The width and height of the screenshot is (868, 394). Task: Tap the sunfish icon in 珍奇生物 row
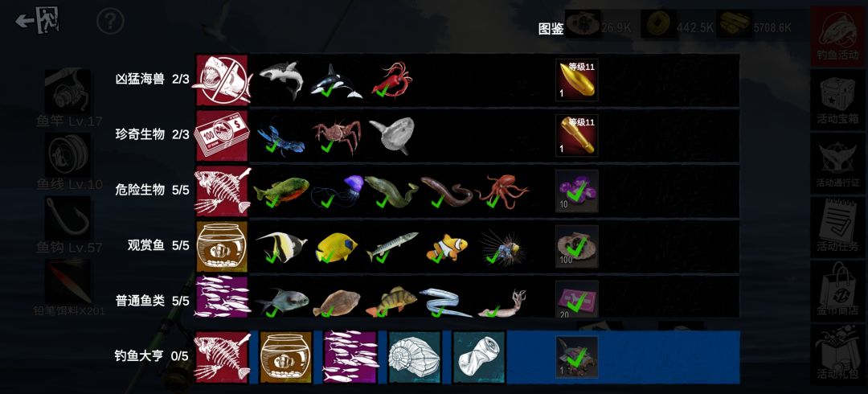click(392, 134)
